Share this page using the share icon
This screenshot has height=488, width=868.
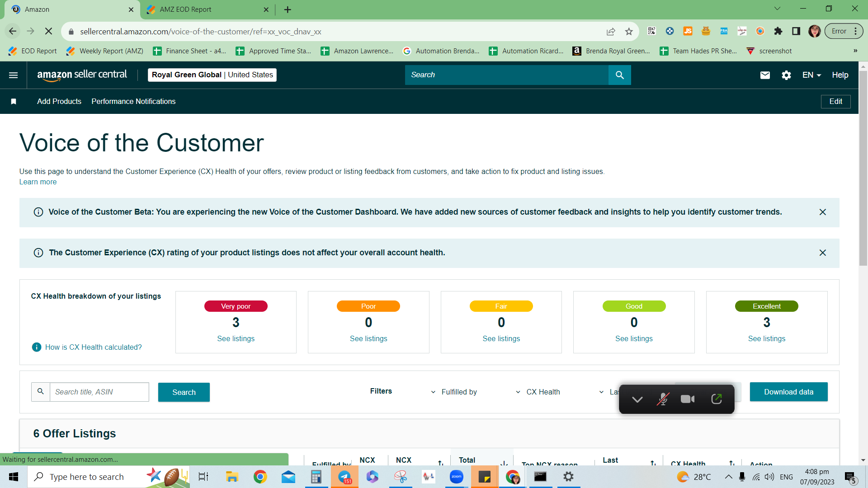(x=611, y=31)
